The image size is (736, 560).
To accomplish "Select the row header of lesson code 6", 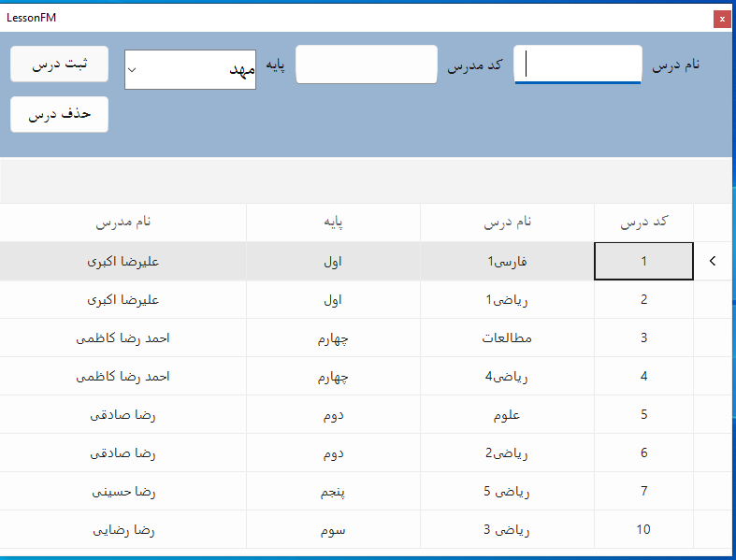I will click(x=713, y=453).
